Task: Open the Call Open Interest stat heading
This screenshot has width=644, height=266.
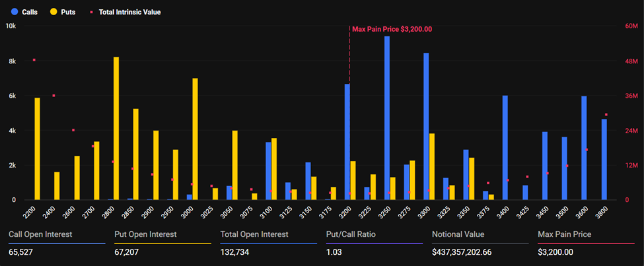Action: [40, 234]
